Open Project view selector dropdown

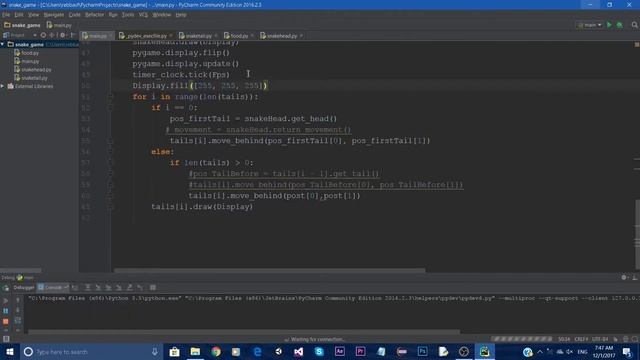pos(20,36)
